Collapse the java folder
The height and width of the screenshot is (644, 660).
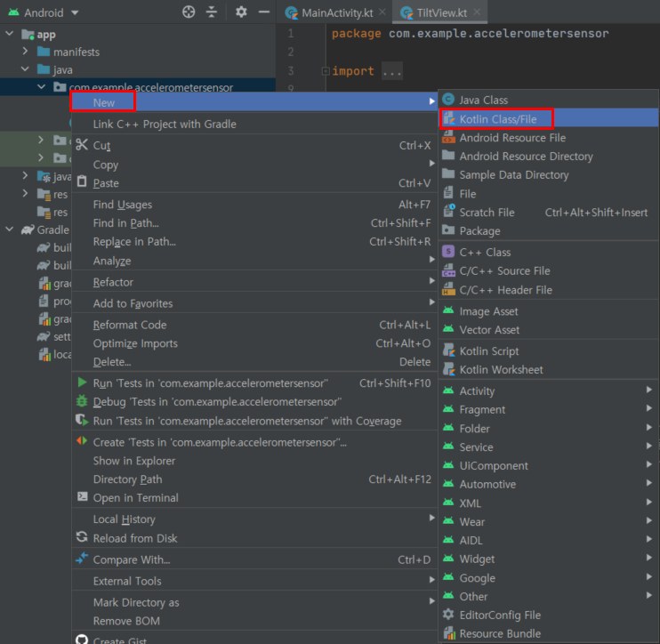pyautogui.click(x=25, y=69)
